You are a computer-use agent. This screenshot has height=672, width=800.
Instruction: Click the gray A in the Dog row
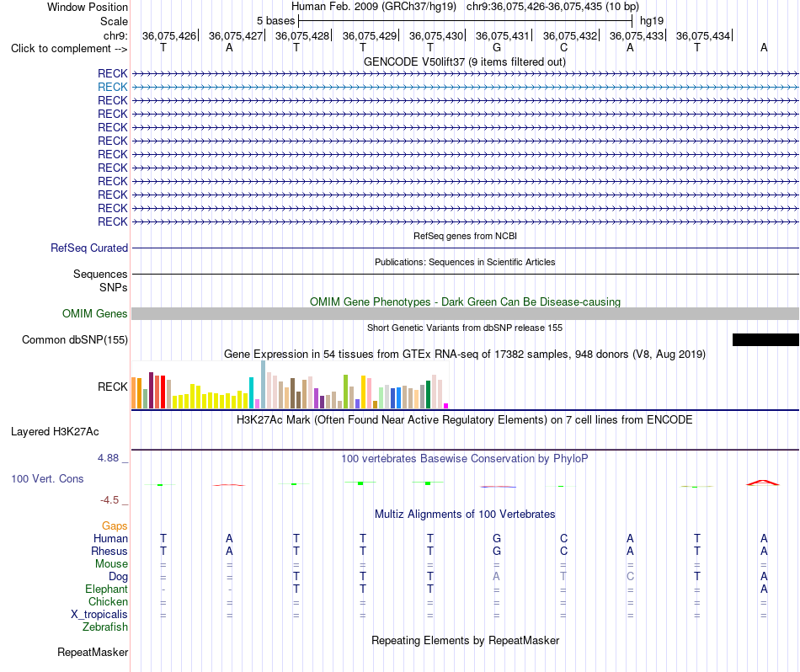tap(497, 576)
